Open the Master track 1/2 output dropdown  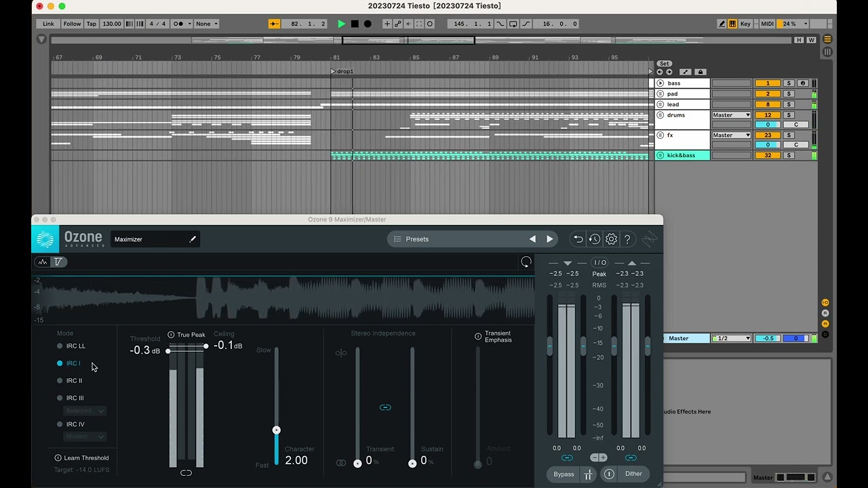[732, 338]
